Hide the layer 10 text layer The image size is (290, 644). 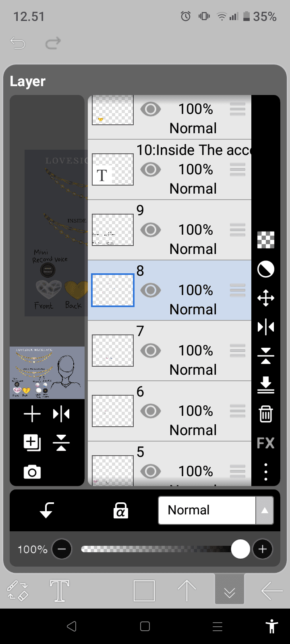pyautogui.click(x=151, y=169)
